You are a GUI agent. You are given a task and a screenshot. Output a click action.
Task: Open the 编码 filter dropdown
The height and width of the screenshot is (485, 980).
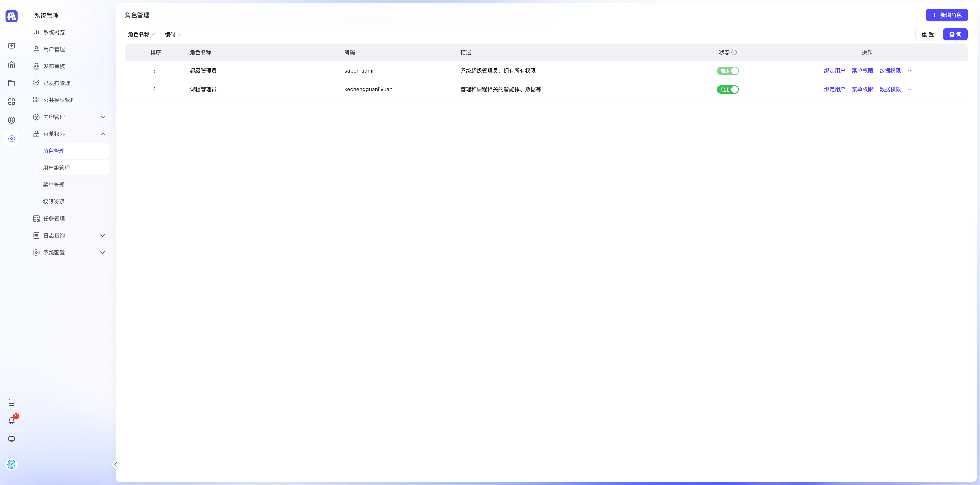tap(173, 34)
